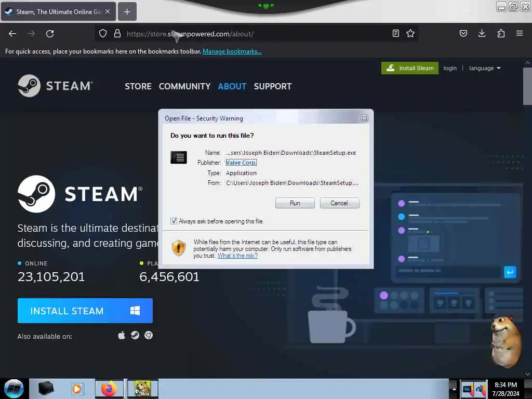Open the Windows Start orb
The image size is (532, 399).
click(14, 389)
